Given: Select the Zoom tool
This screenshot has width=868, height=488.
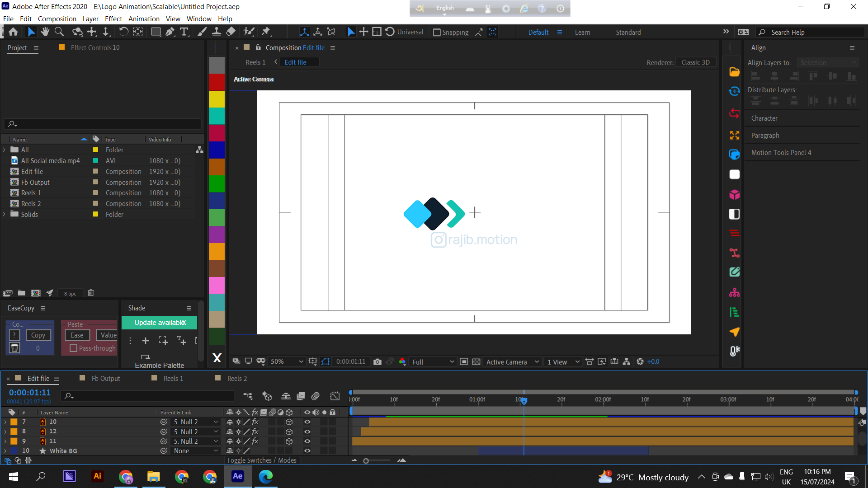Looking at the screenshot, I should (59, 32).
